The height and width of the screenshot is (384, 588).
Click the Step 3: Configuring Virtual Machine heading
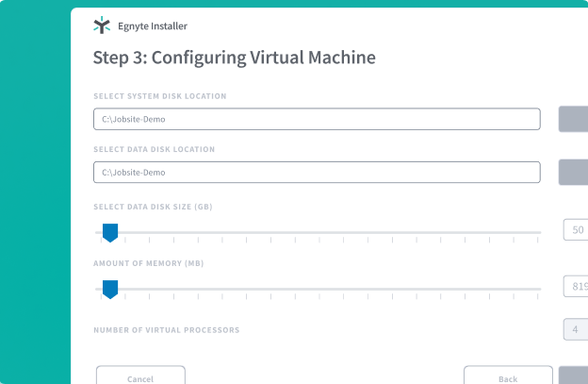(234, 58)
